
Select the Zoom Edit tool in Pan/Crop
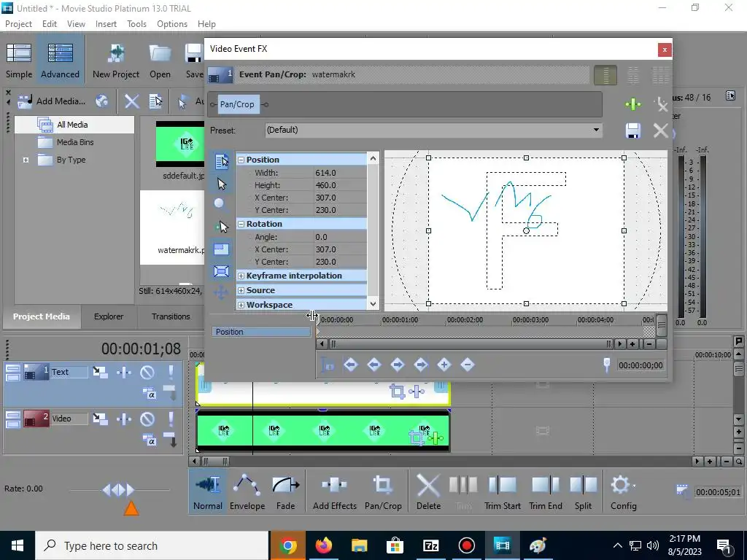point(219,204)
